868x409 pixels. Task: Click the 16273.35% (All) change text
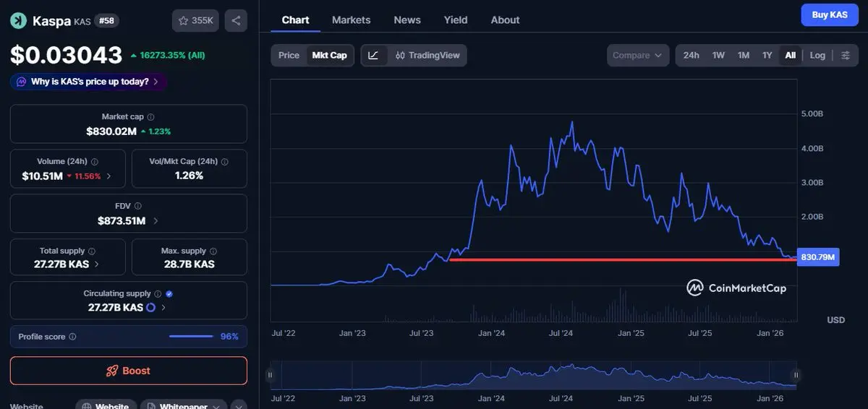pyautogui.click(x=172, y=55)
